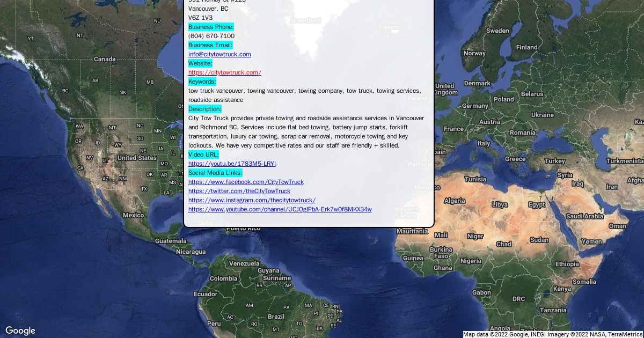Viewport: 644px width, 338px height.
Task: Open the YouTube channel link
Action: 280,209
